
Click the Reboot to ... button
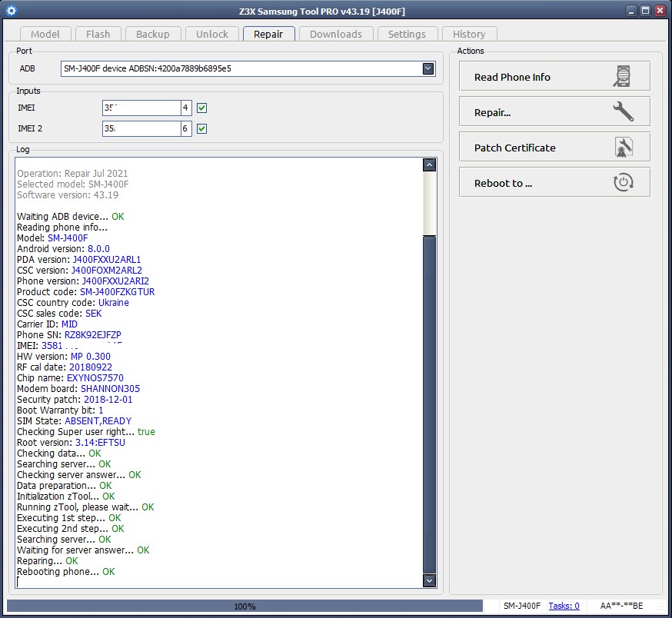click(x=554, y=183)
